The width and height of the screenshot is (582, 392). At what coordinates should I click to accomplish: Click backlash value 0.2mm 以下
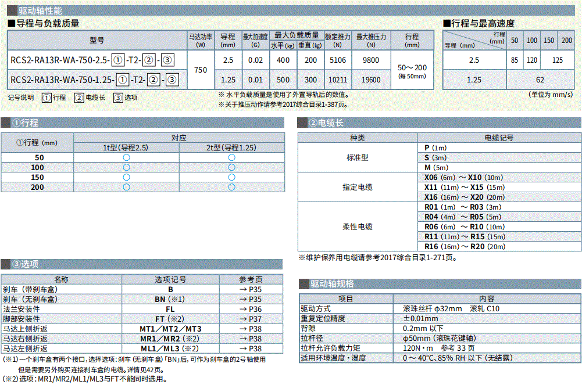[423, 329]
